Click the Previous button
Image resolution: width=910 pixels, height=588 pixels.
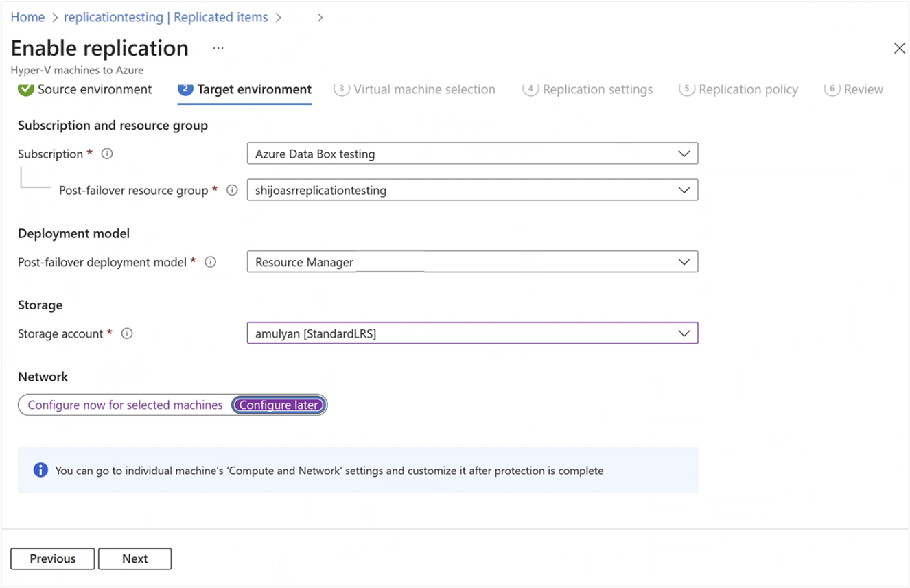[52, 558]
